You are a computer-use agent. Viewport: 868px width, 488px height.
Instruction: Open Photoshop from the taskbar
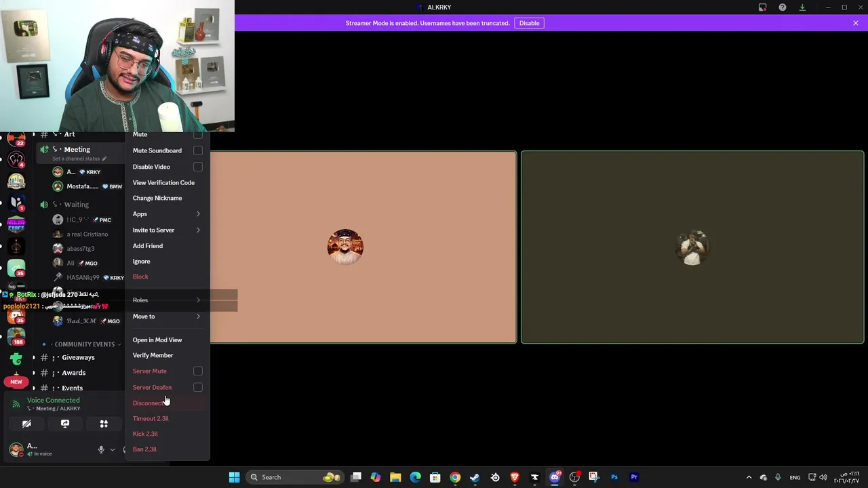[614, 477]
